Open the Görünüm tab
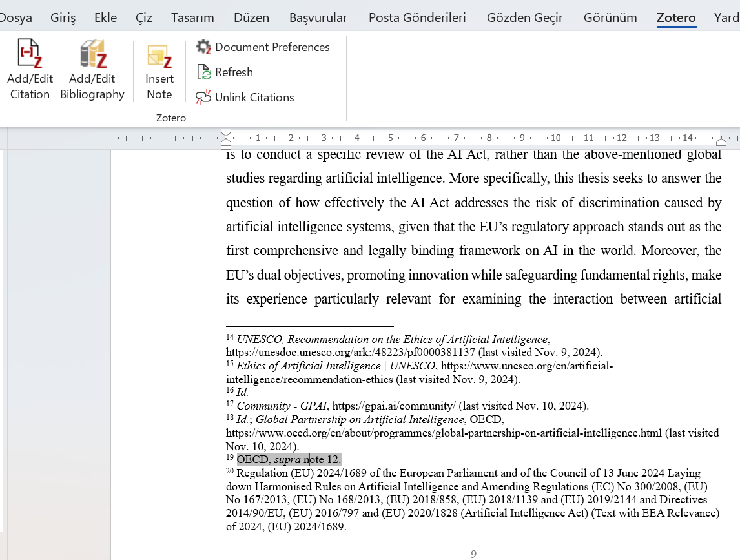This screenshot has height=560, width=740. [610, 18]
